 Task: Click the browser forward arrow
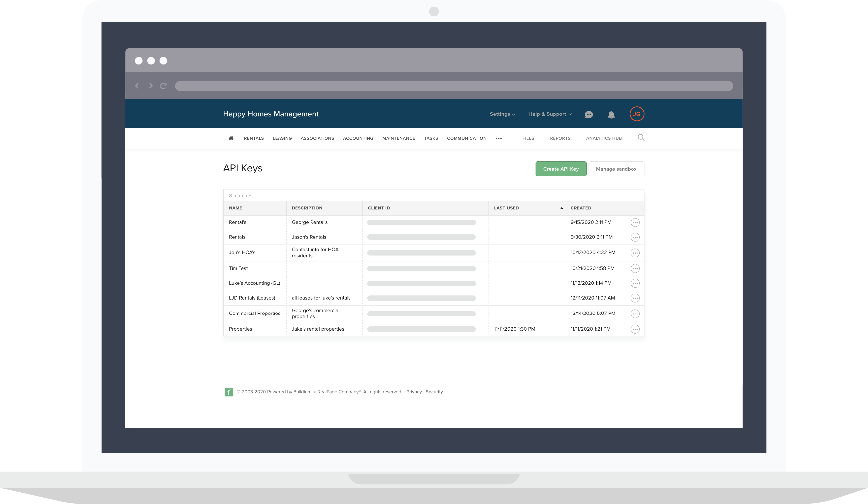(x=150, y=85)
